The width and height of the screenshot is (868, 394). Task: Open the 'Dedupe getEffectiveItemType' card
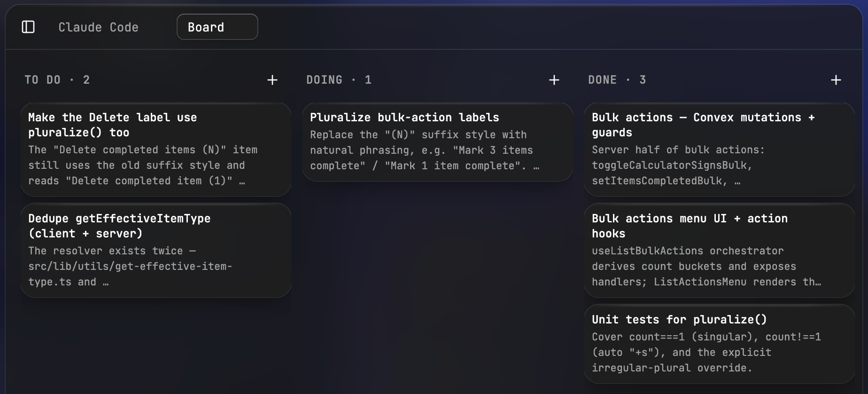coord(156,251)
